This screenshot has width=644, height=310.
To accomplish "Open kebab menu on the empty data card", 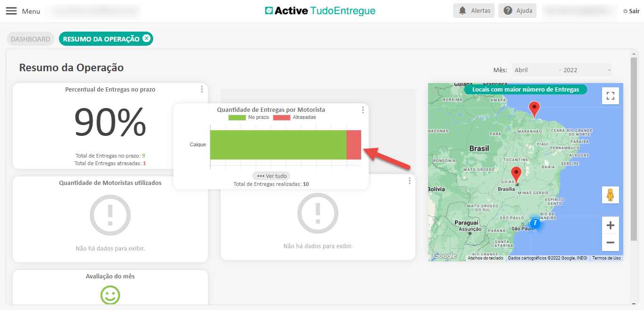I will 409,180.
